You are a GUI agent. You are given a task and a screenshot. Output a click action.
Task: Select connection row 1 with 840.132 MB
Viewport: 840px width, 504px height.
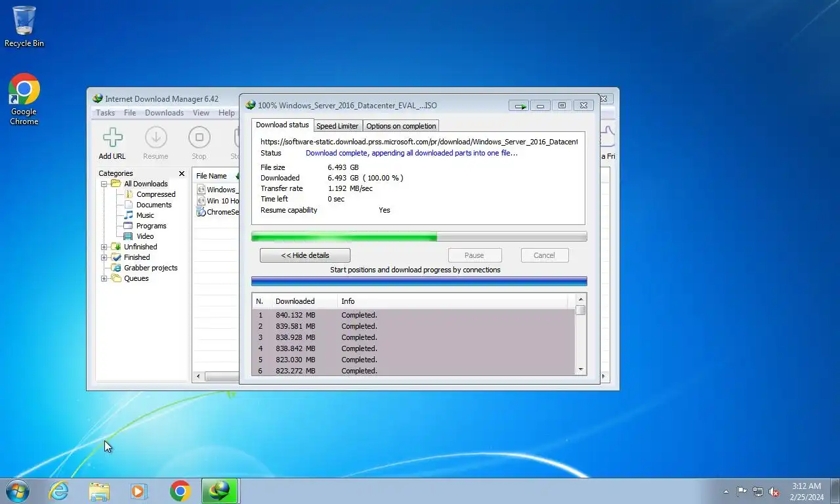(413, 315)
